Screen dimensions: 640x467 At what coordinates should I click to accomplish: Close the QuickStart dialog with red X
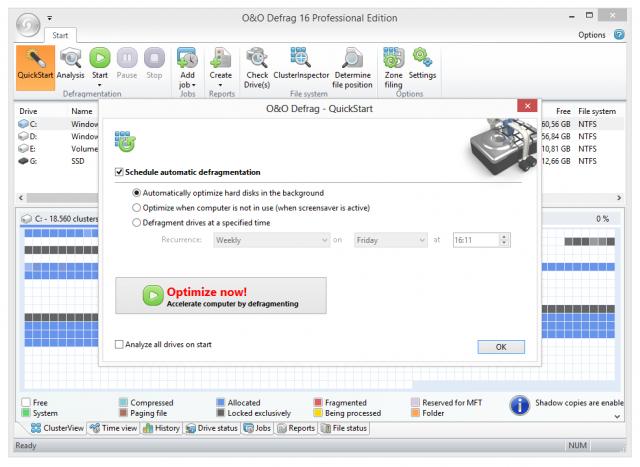tap(527, 106)
